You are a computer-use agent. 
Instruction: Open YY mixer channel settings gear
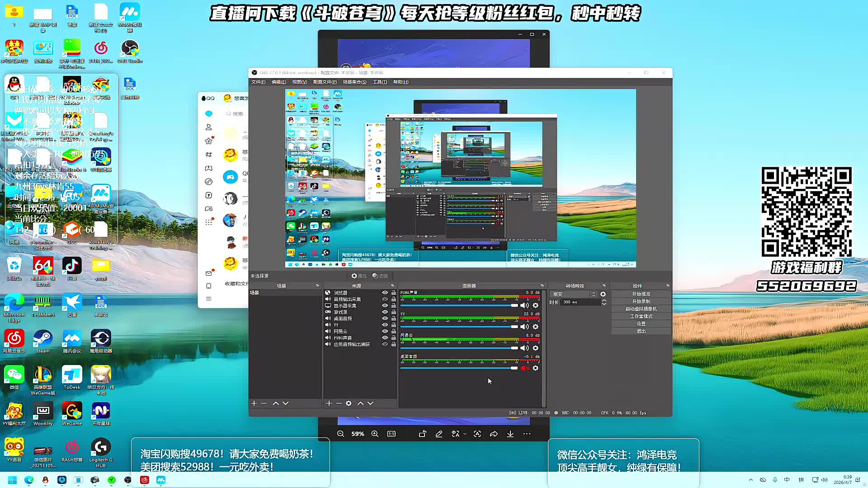pyautogui.click(x=536, y=327)
